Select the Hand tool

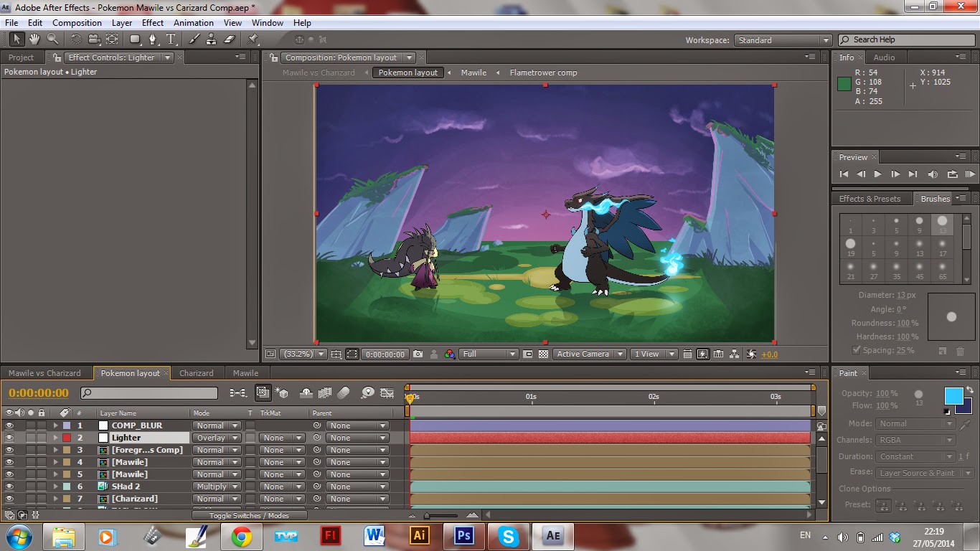click(x=34, y=39)
